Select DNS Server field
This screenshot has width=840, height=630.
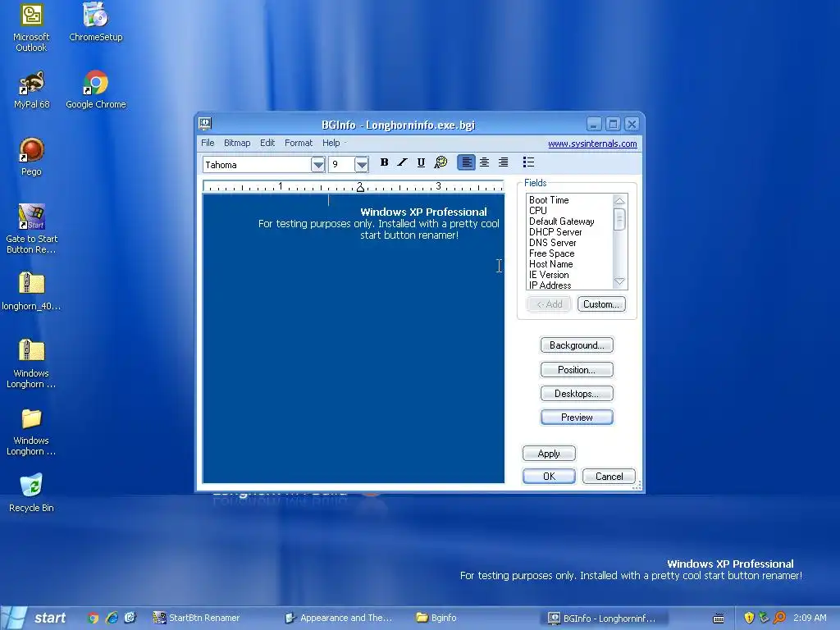[x=552, y=243]
